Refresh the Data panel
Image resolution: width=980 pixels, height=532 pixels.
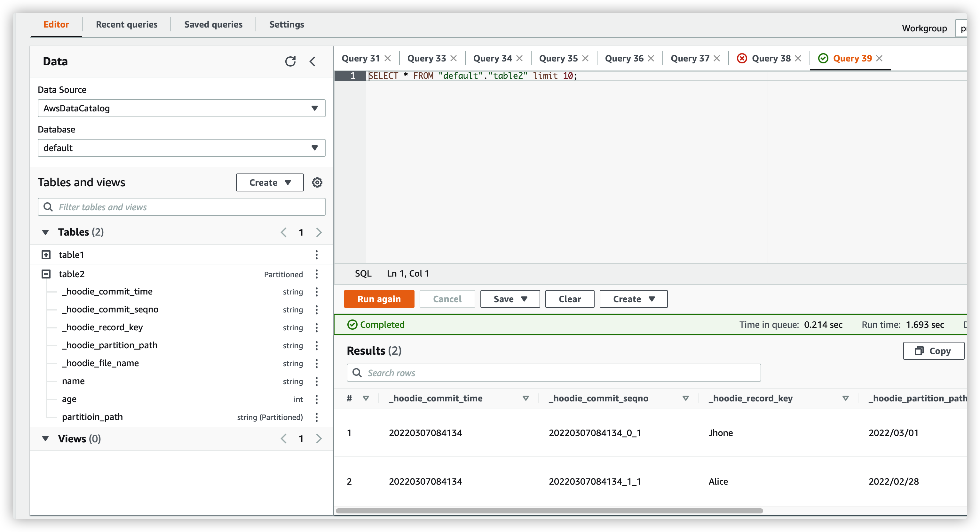290,61
